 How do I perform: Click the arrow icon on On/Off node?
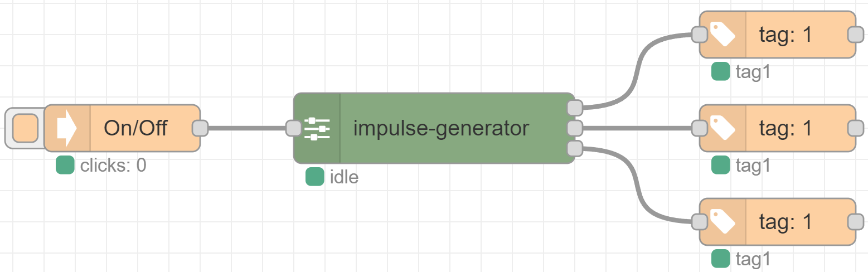[67, 128]
